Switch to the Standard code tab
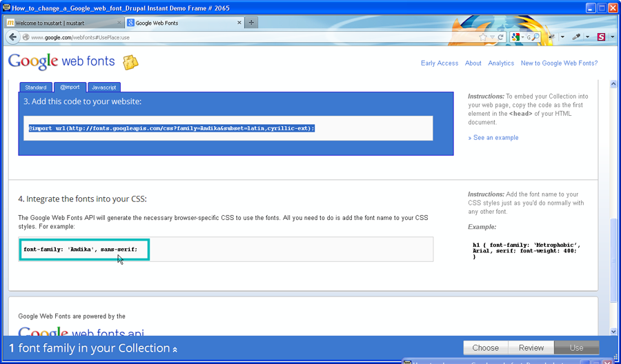 pos(36,88)
